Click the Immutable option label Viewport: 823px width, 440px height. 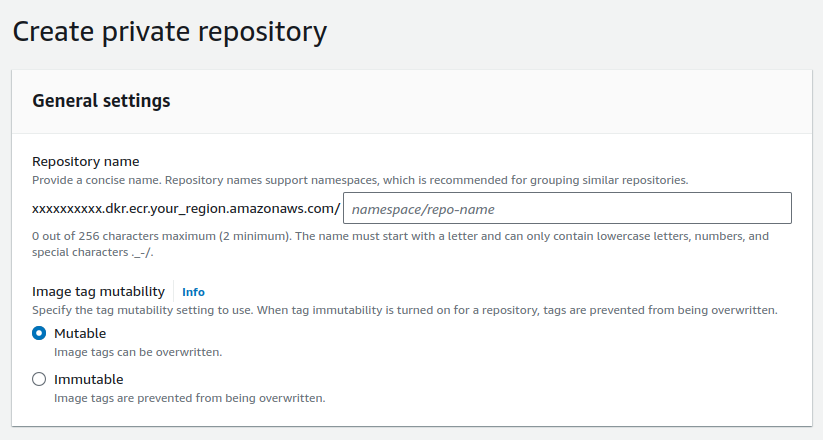click(x=88, y=379)
